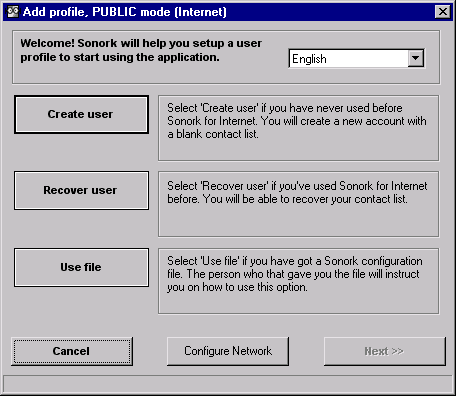Close the Add profile window

click(x=443, y=12)
